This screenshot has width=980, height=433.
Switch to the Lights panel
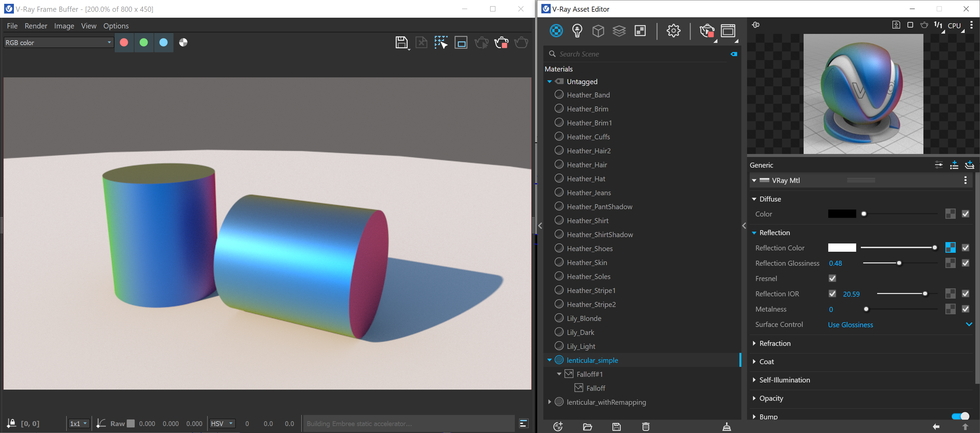click(x=578, y=31)
